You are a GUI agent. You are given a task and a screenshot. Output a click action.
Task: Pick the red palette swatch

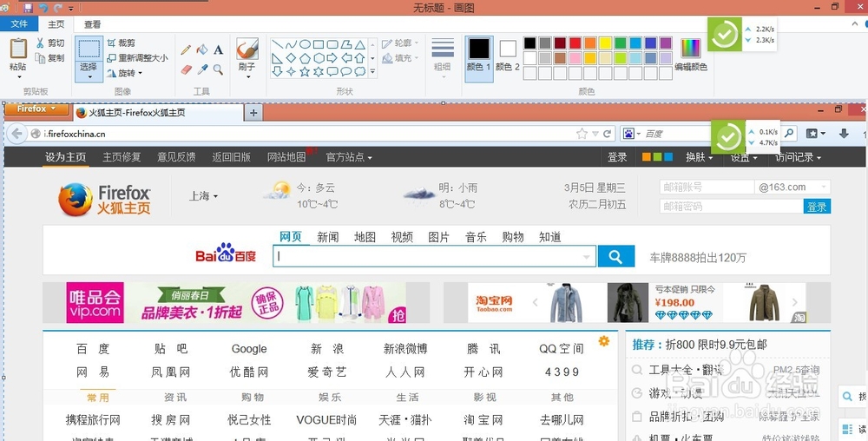(x=575, y=43)
